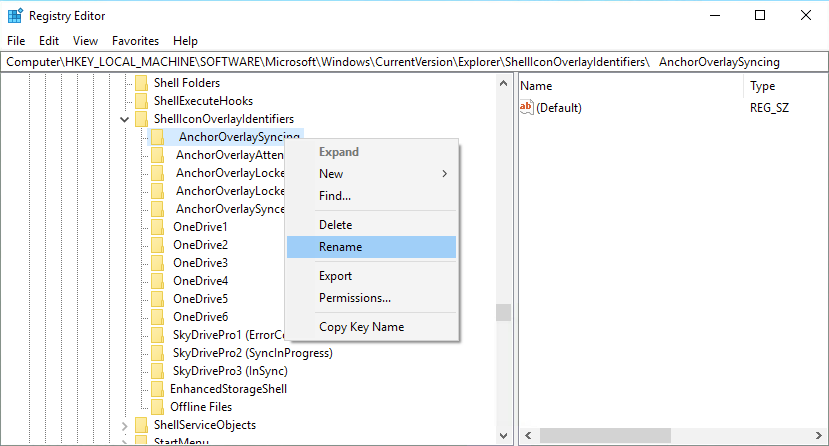The image size is (829, 446).
Task: Click the (Default) string value icon
Action: [x=526, y=107]
